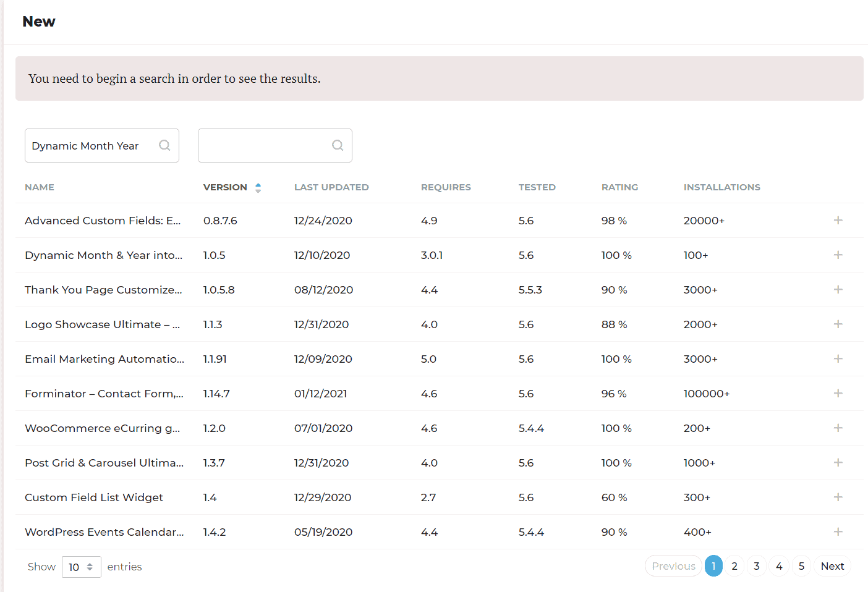
Task: Expand the WordPress Events Calendar row
Action: pos(838,532)
